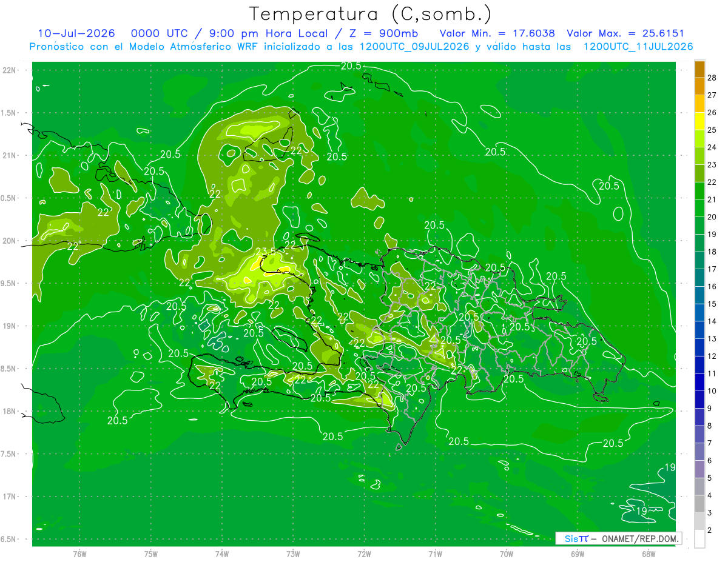This screenshot has width=728, height=562.
Task: Pick the purple legend swatch between 5 and 6
Action: pos(699,469)
